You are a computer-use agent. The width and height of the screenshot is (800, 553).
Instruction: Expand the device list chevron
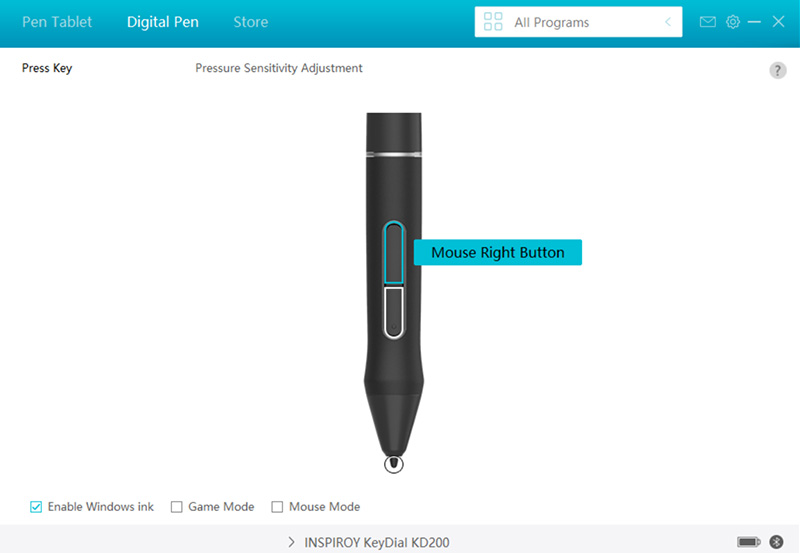click(291, 542)
